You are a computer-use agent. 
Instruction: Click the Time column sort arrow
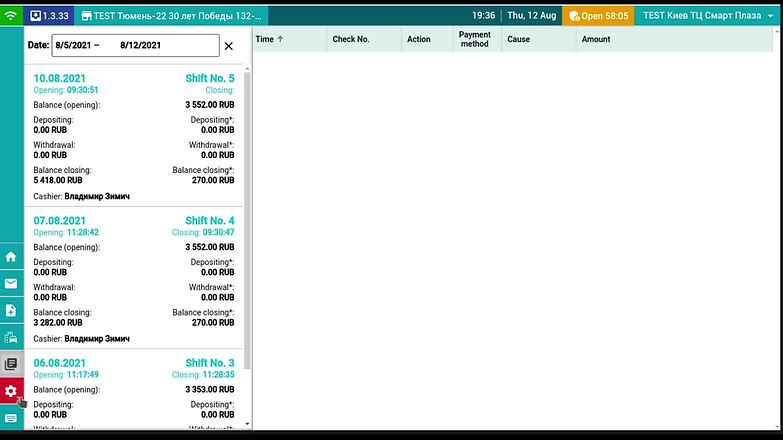pos(280,39)
